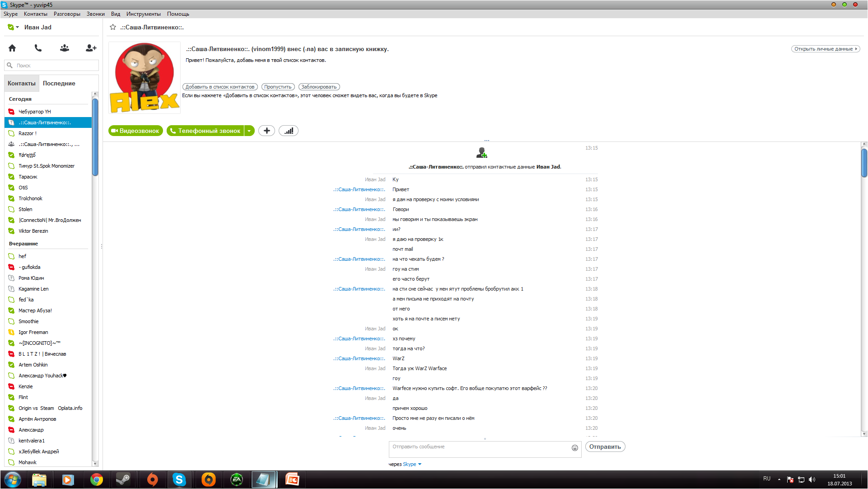Open the call phones dial icon
Viewport: 868px width, 489px height.
pyautogui.click(x=38, y=48)
